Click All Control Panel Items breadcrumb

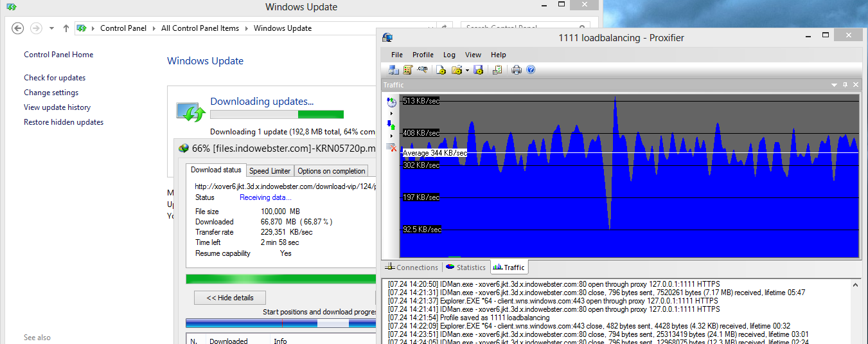[200, 28]
